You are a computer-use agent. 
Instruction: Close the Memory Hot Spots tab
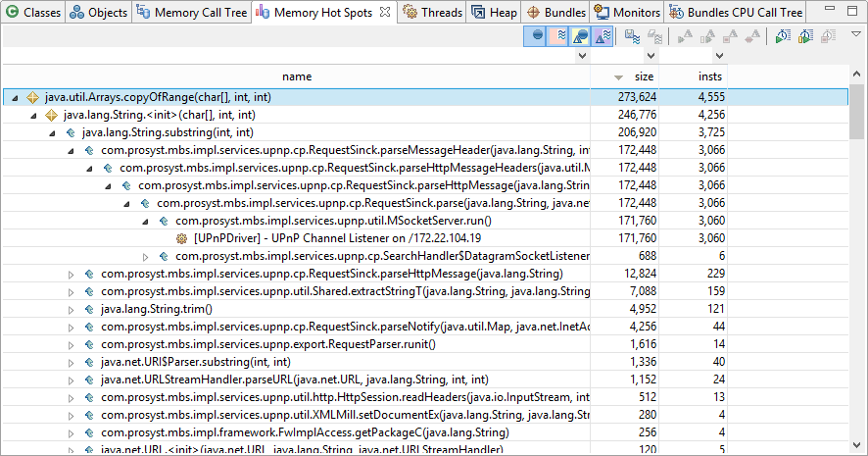tap(384, 13)
